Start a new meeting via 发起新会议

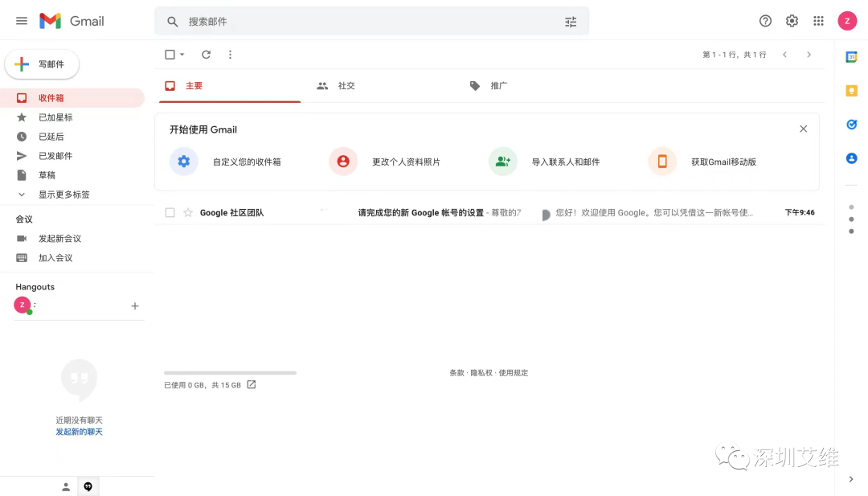59,239
